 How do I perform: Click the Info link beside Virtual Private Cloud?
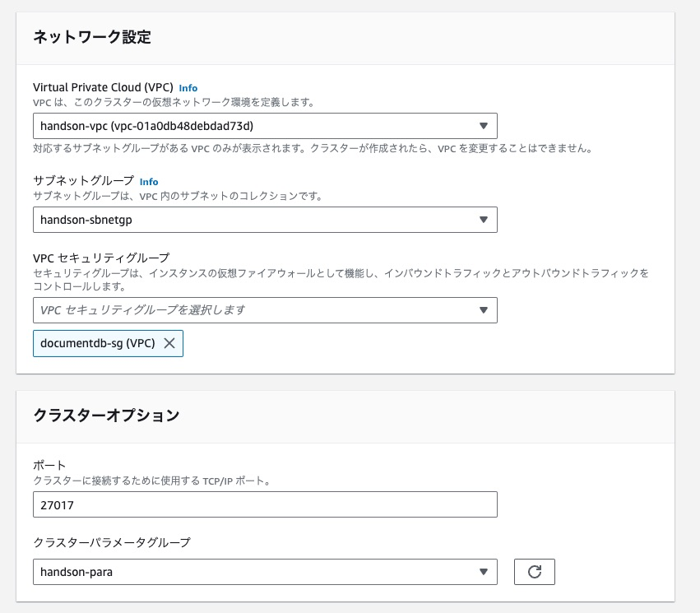[x=188, y=88]
